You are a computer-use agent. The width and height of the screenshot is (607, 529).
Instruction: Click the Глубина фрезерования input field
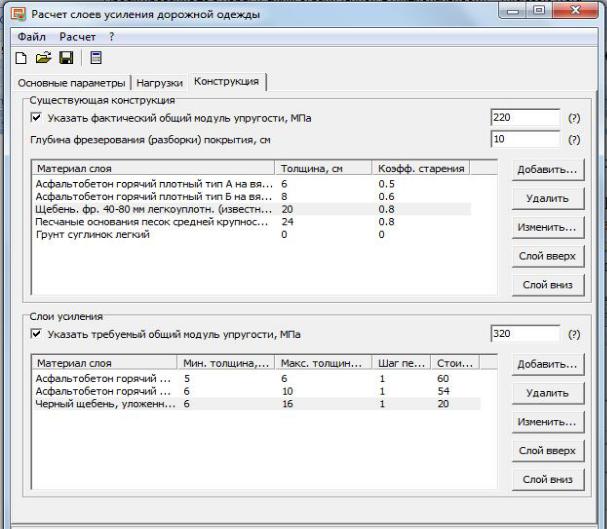525,140
